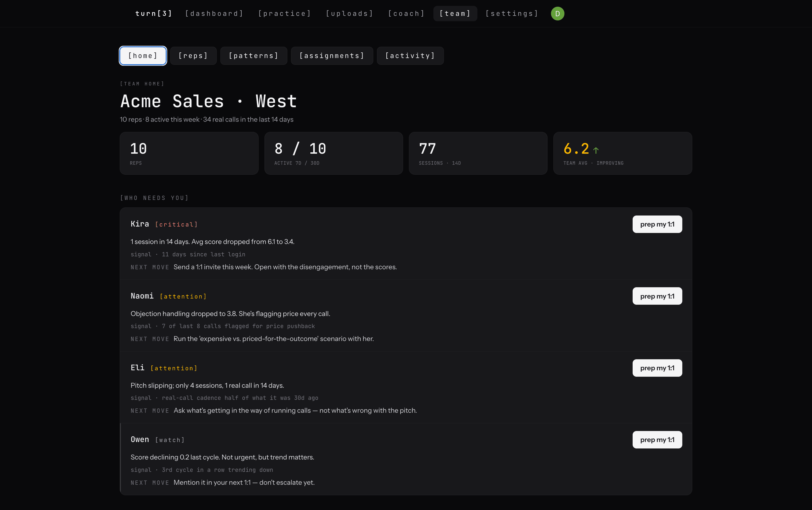812x510 pixels.
Task: Click the [attention] tag on Naomi
Action: (x=183, y=296)
